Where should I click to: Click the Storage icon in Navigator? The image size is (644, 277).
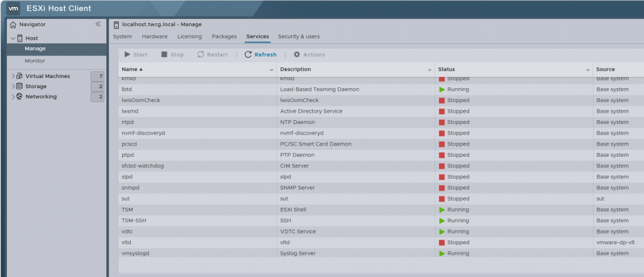pos(19,86)
